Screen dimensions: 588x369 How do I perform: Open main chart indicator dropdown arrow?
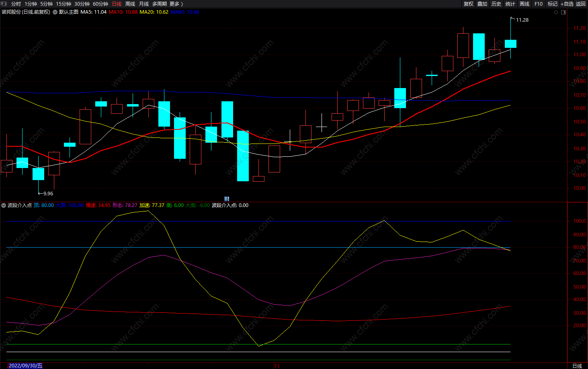click(x=55, y=12)
